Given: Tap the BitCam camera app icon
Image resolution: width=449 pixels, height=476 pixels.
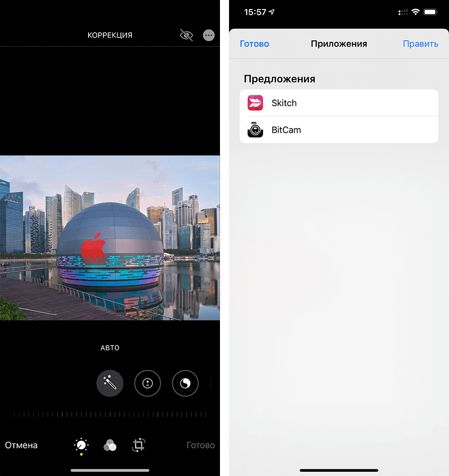Looking at the screenshot, I should [x=255, y=130].
